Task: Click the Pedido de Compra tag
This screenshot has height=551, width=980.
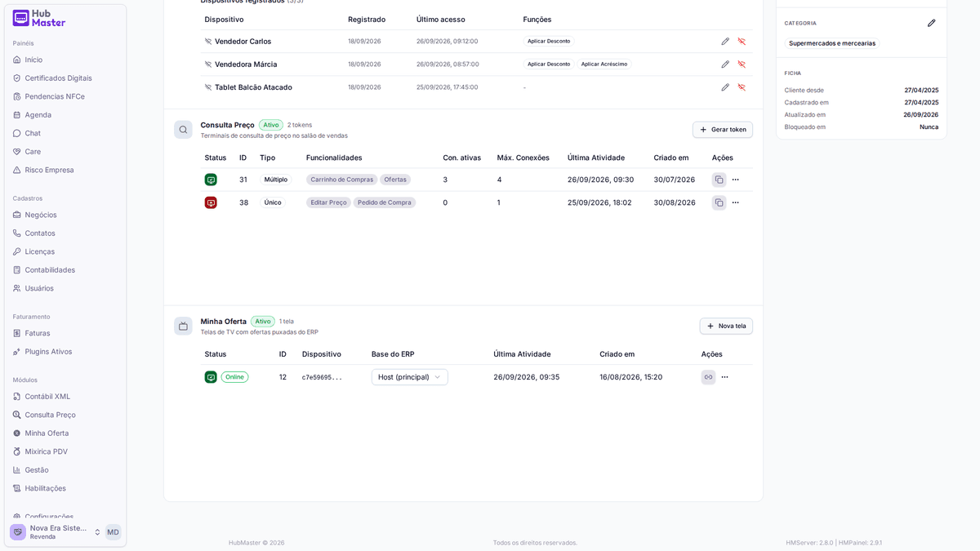Action: 385,202
